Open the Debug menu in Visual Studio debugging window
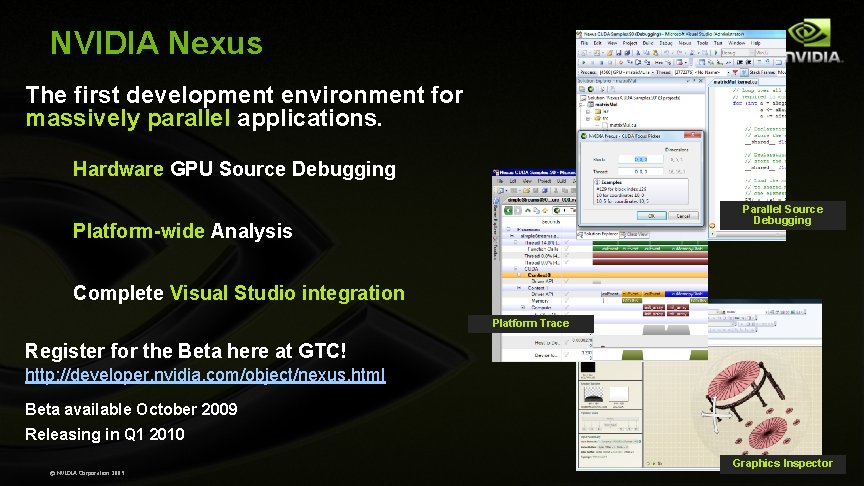 point(666,43)
